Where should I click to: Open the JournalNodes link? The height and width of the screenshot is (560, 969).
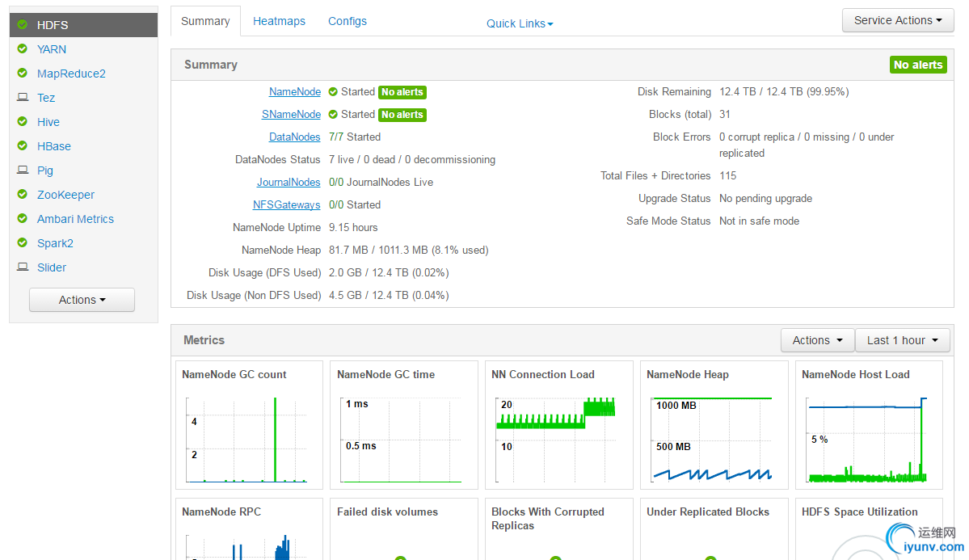pyautogui.click(x=289, y=183)
